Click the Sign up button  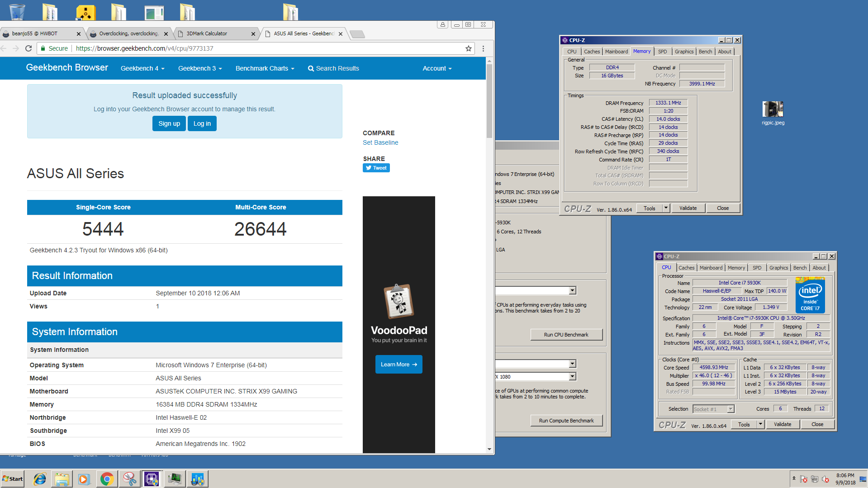click(169, 123)
